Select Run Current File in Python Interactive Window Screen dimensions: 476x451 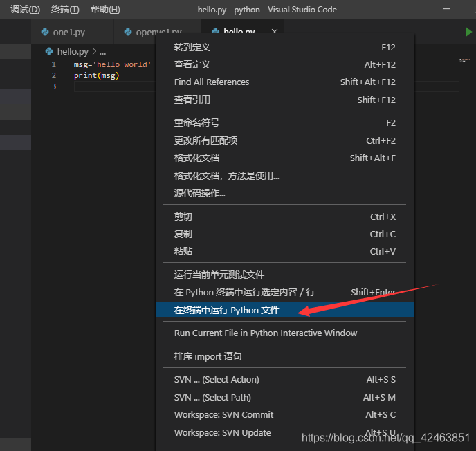(285, 333)
